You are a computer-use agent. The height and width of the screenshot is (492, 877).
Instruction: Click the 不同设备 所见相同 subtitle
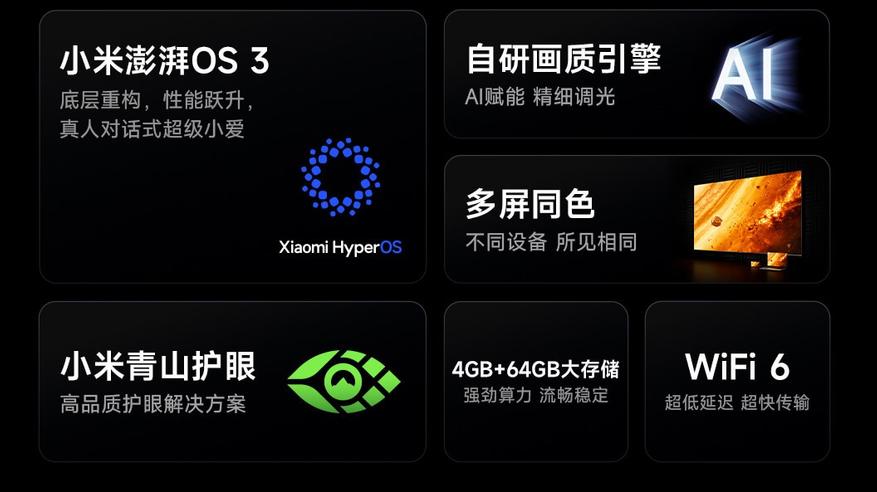[551, 242]
